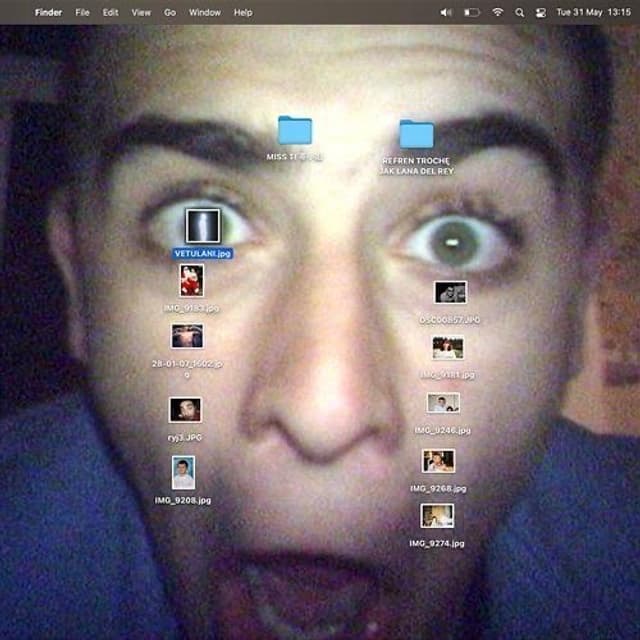Open the Finder menu
Image resolution: width=640 pixels, height=640 pixels.
coord(48,13)
